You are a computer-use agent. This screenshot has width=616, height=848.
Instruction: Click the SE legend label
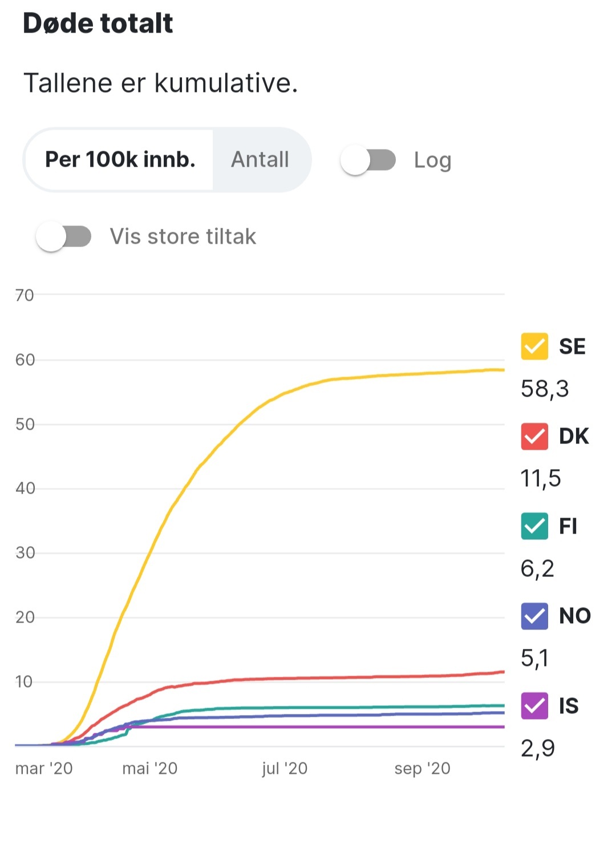[x=572, y=346]
